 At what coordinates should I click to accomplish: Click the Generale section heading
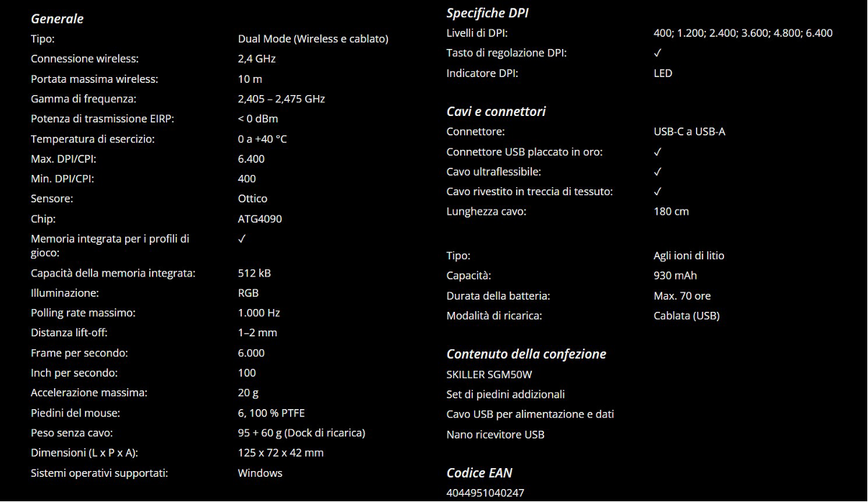(58, 19)
